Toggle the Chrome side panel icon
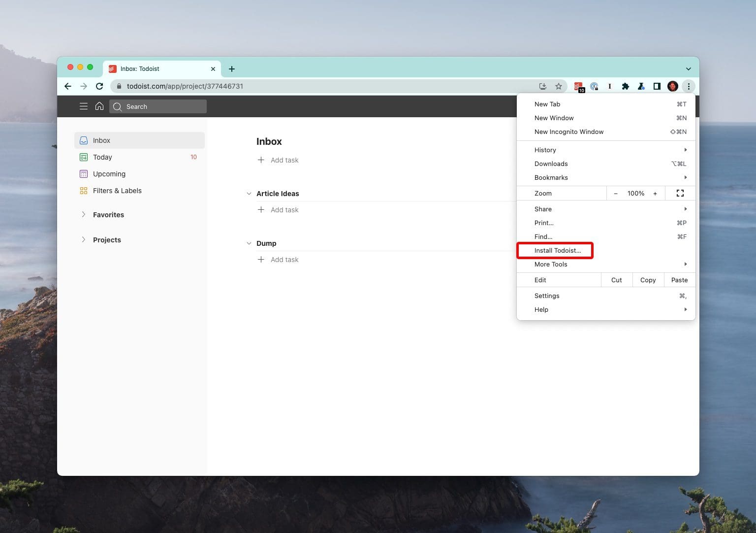 point(657,86)
